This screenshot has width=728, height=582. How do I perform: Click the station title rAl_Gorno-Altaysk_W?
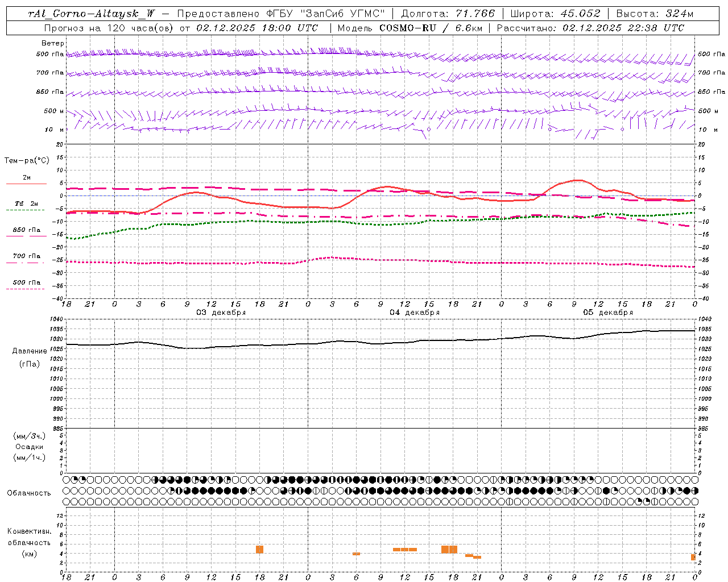click(x=92, y=14)
